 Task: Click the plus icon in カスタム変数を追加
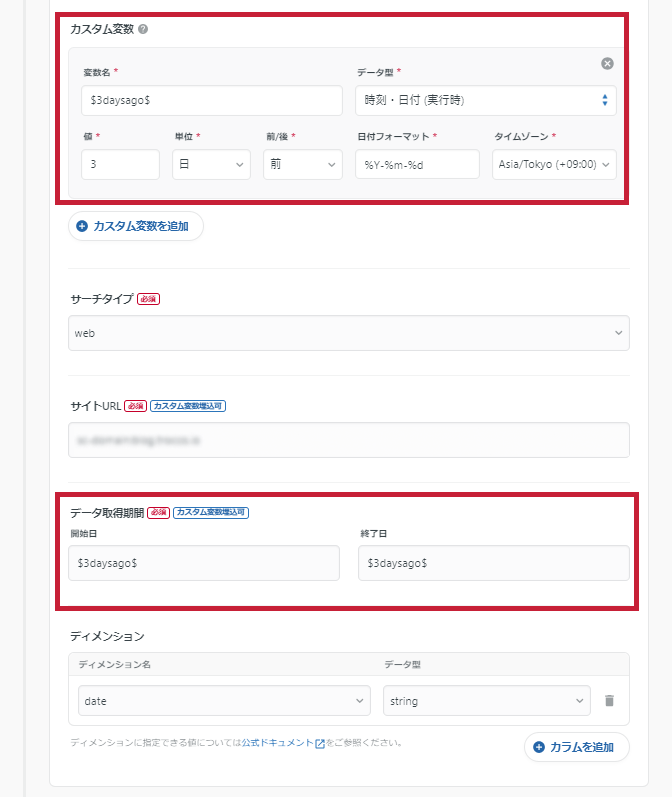[x=82, y=226]
